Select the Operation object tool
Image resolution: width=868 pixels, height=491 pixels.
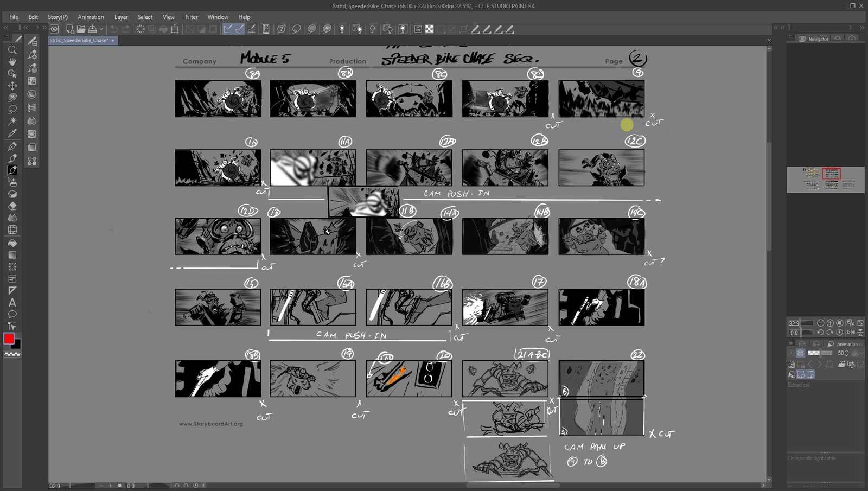click(x=12, y=74)
